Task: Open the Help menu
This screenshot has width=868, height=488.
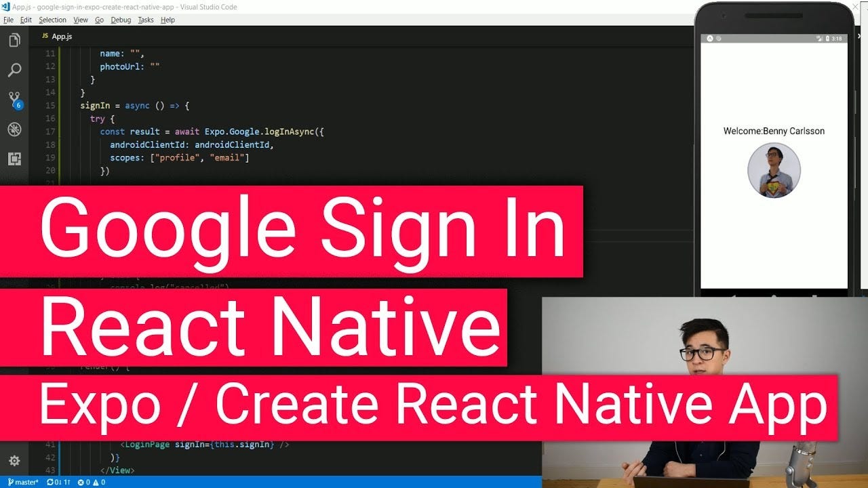Action: (167, 20)
